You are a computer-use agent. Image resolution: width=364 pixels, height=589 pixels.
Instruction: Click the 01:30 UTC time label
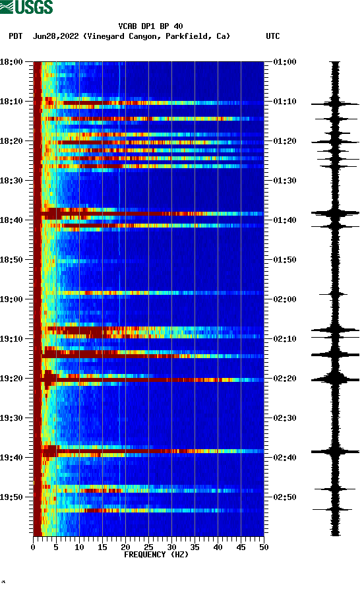[x=285, y=180]
